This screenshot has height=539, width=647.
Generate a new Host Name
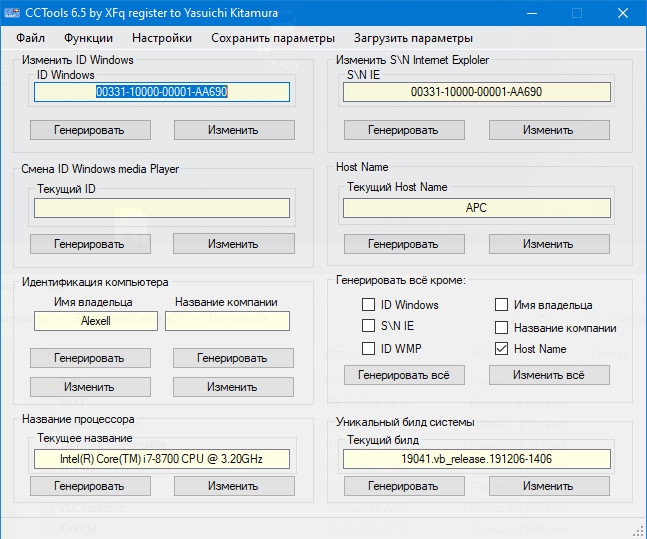[x=404, y=244]
